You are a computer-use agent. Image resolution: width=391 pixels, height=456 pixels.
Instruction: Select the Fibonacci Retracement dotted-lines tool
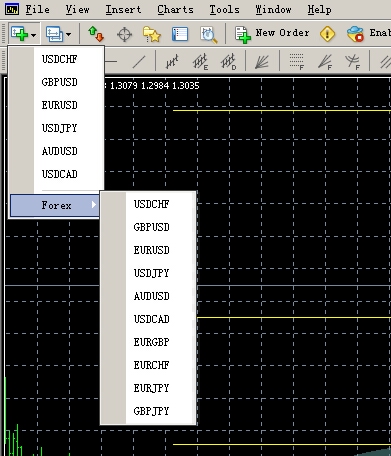coord(297,62)
